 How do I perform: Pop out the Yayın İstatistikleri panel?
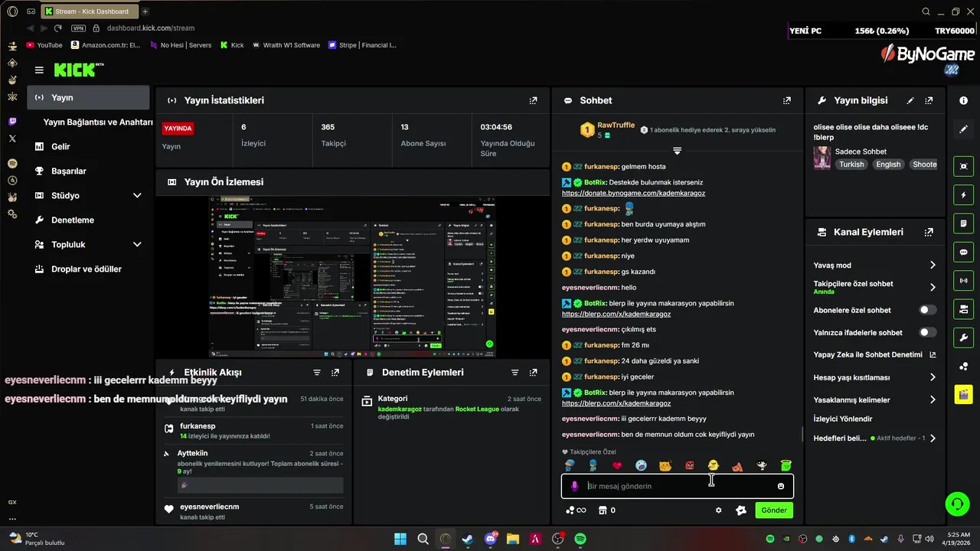click(533, 100)
